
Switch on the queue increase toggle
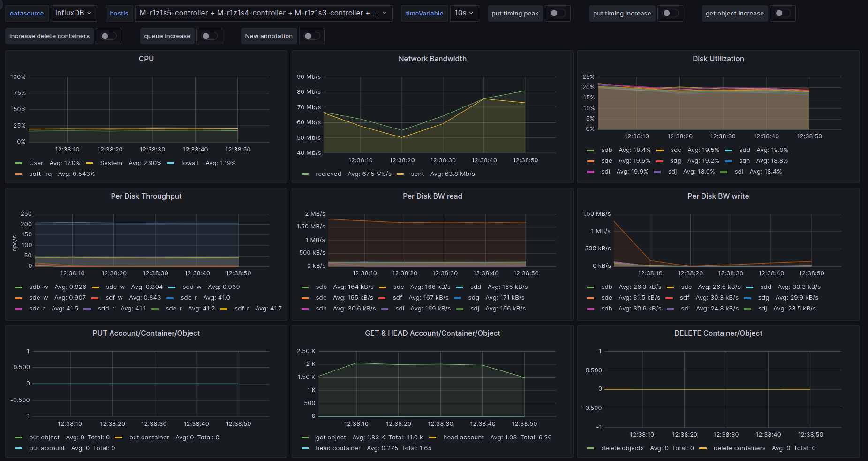[209, 36]
